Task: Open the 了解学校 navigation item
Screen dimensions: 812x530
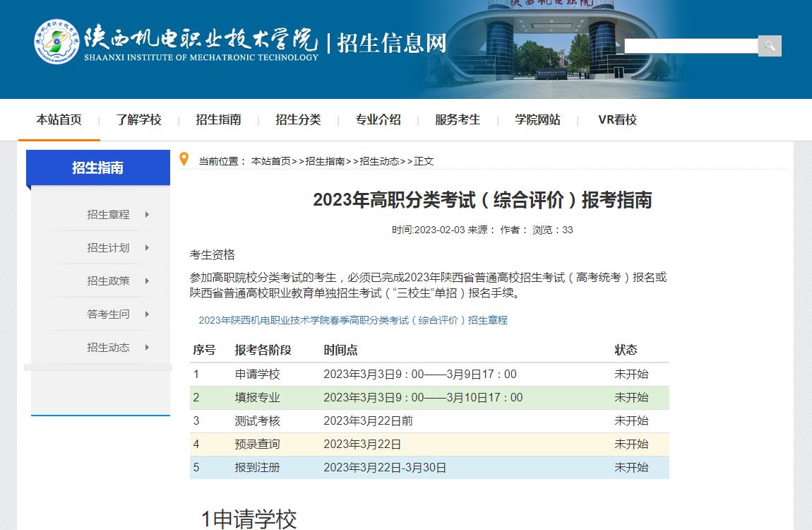Action: [x=139, y=119]
